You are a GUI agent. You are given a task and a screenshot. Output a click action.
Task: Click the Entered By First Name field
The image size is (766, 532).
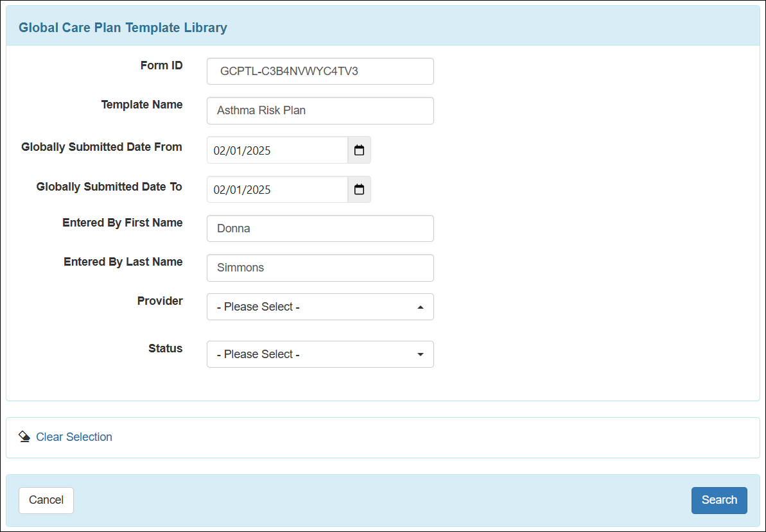320,228
